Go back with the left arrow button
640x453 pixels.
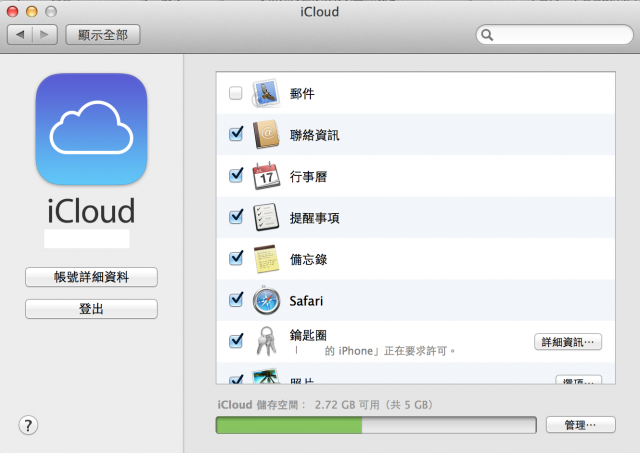[x=20, y=35]
